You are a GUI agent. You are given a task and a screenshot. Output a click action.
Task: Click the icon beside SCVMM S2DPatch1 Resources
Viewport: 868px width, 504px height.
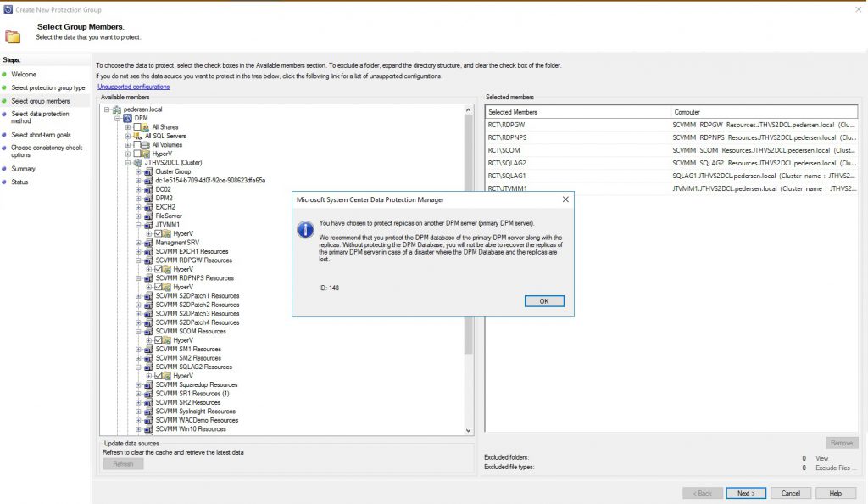click(148, 296)
